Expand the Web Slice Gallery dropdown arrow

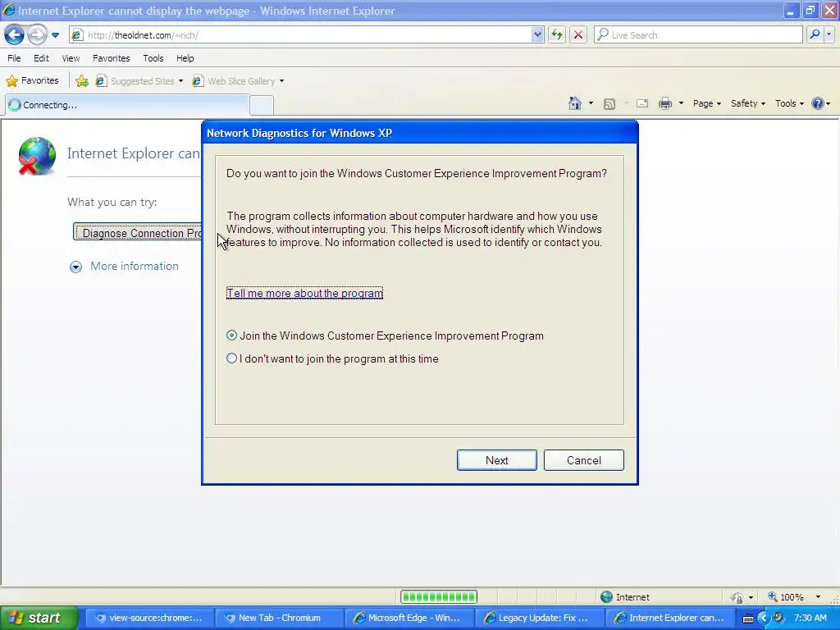pyautogui.click(x=282, y=81)
